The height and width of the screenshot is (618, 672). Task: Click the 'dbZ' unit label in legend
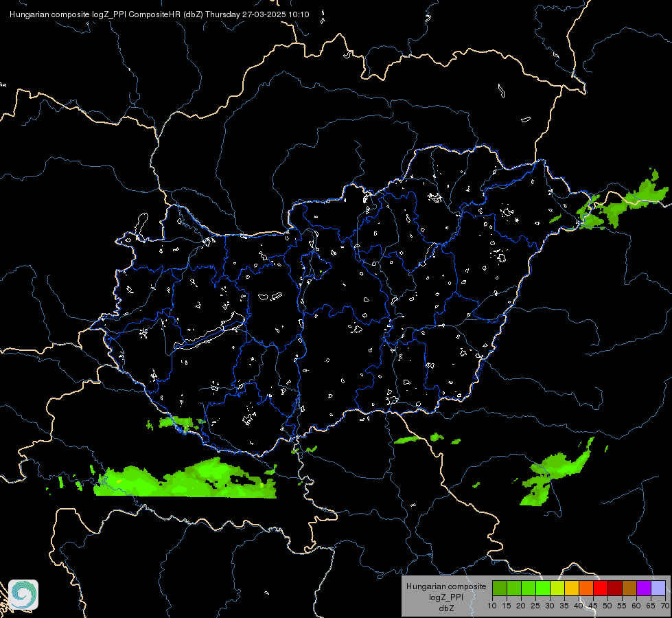point(446,608)
